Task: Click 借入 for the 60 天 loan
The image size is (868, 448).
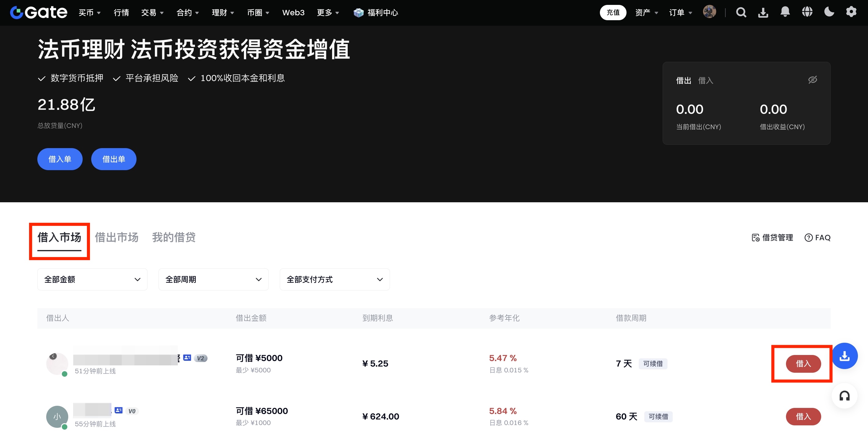Action: click(x=803, y=416)
